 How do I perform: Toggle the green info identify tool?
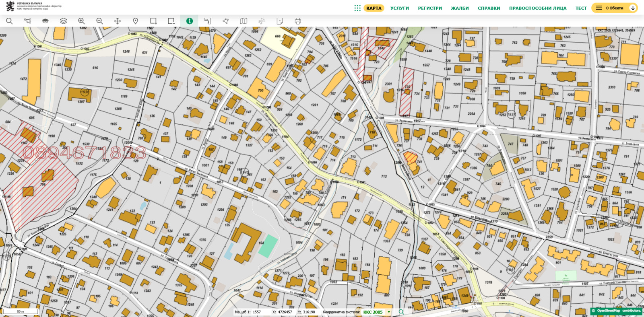(189, 21)
